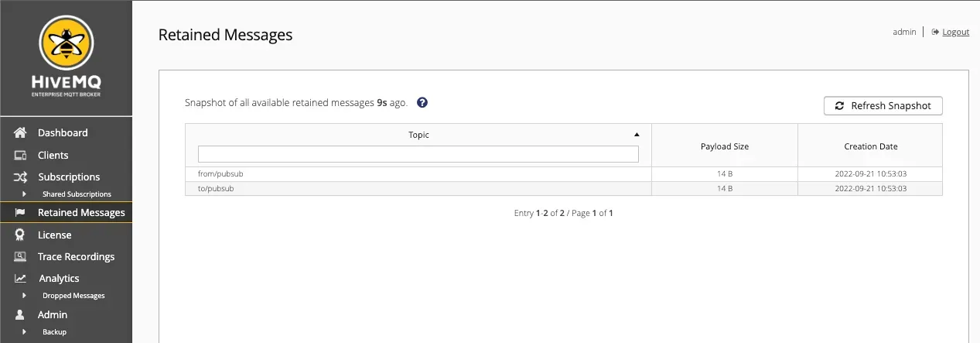Click the Dashboard home icon
This screenshot has width=980, height=343.
(21, 133)
